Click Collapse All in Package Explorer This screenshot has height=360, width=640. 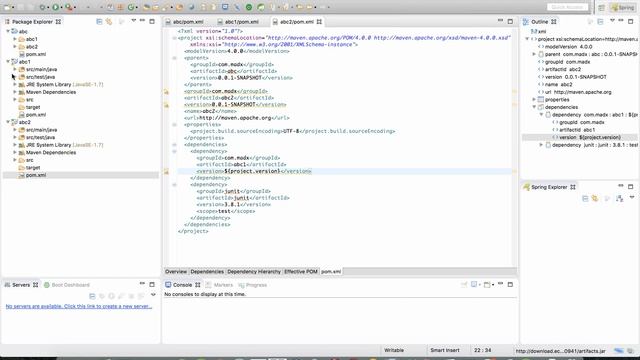click(x=99, y=22)
